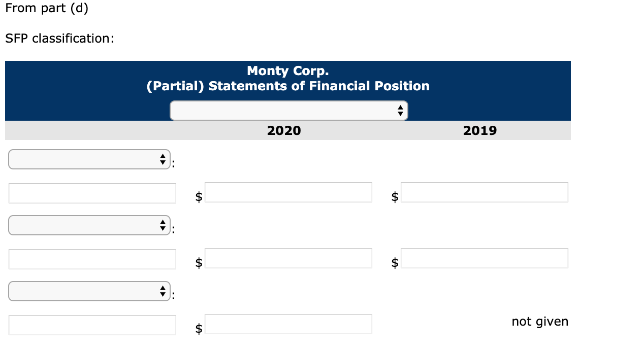644x352 pixels.
Task: Click the 2020 column header
Action: tap(284, 130)
